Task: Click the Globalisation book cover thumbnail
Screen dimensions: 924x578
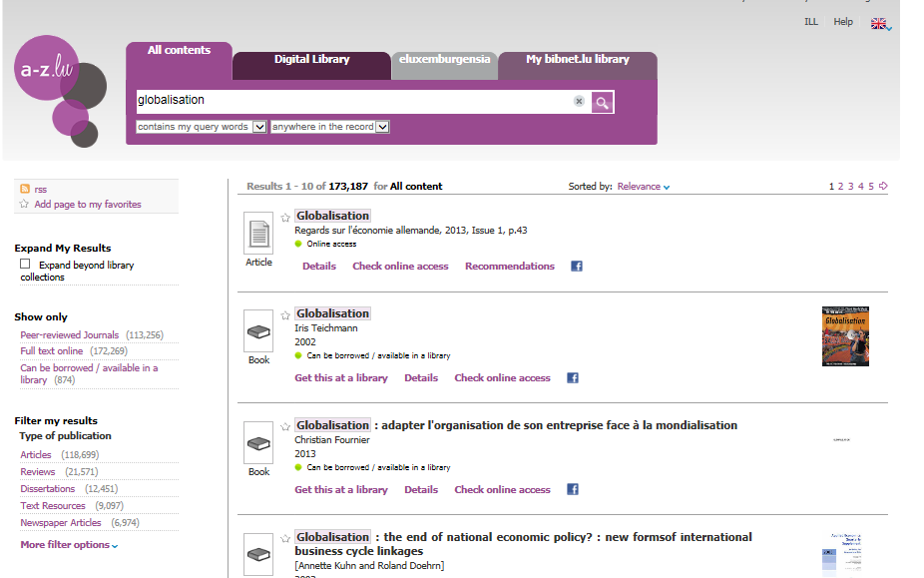Action: (844, 336)
